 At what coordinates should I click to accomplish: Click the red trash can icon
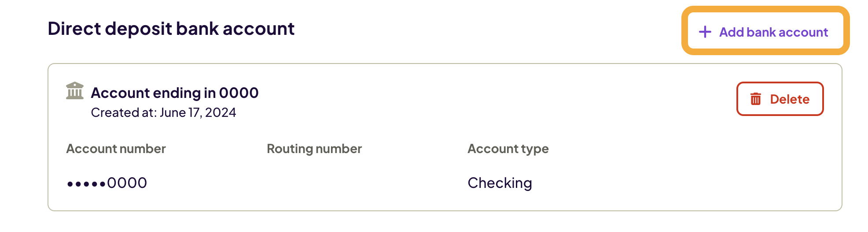click(x=755, y=99)
